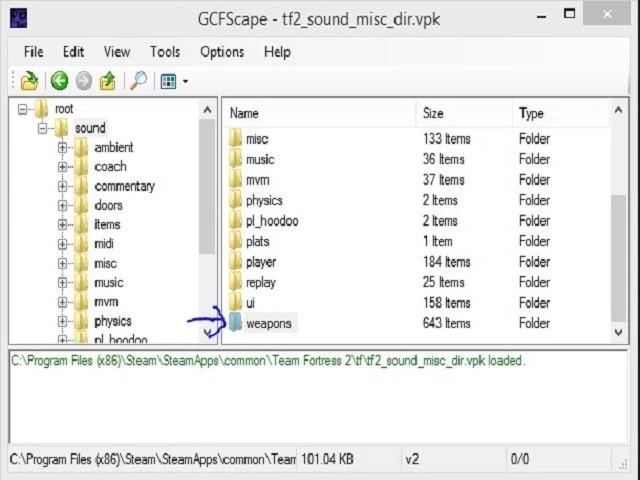
Task: Click the view style grid icon
Action: (x=168, y=81)
